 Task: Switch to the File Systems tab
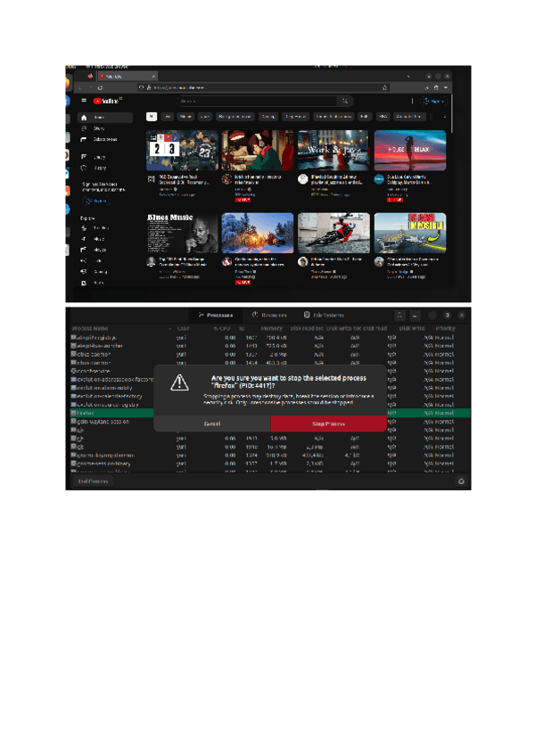[323, 316]
